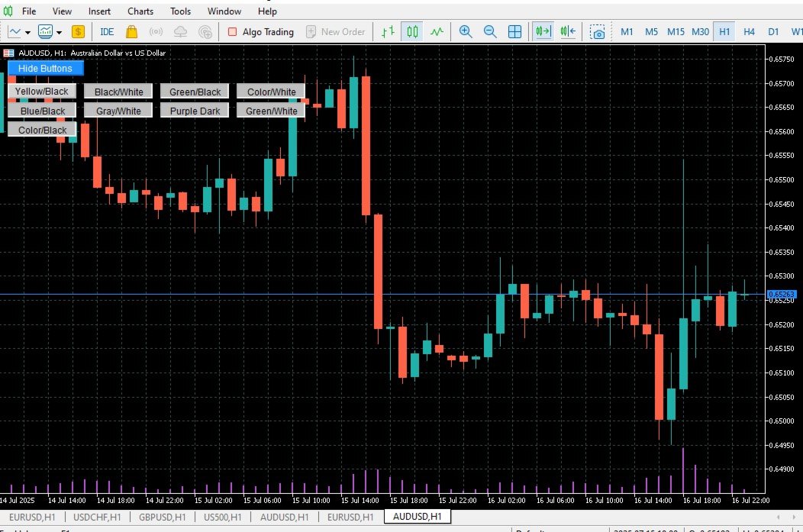The width and height of the screenshot is (803, 532).
Task: Open the cloud VPS hosting icon
Action: [180, 32]
